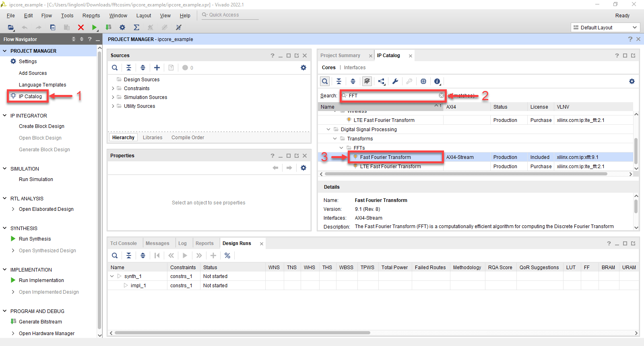This screenshot has width=644, height=346.
Task: Click Generate Bitstream
Action: point(40,321)
